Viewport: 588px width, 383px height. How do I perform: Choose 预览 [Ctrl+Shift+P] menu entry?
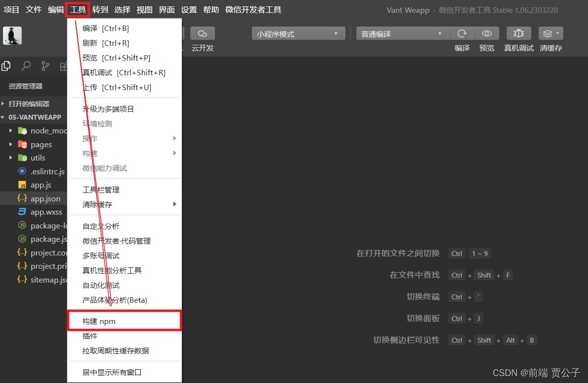[x=125, y=58]
